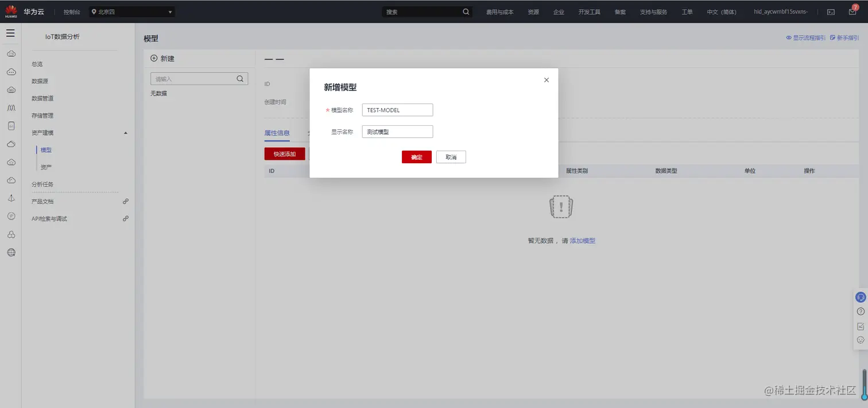Screen dimensions: 868x408
Task: Click the 新建 create model button
Action: (x=162, y=59)
